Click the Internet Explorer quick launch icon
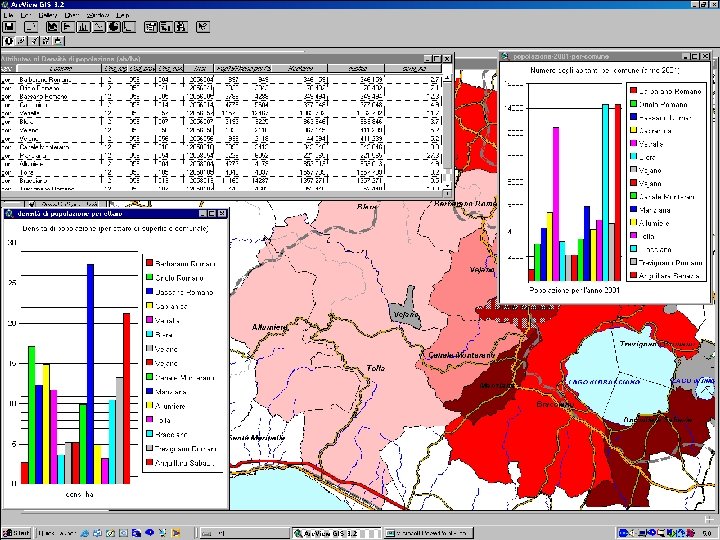Viewport: 720px width, 540px height. pos(84,533)
